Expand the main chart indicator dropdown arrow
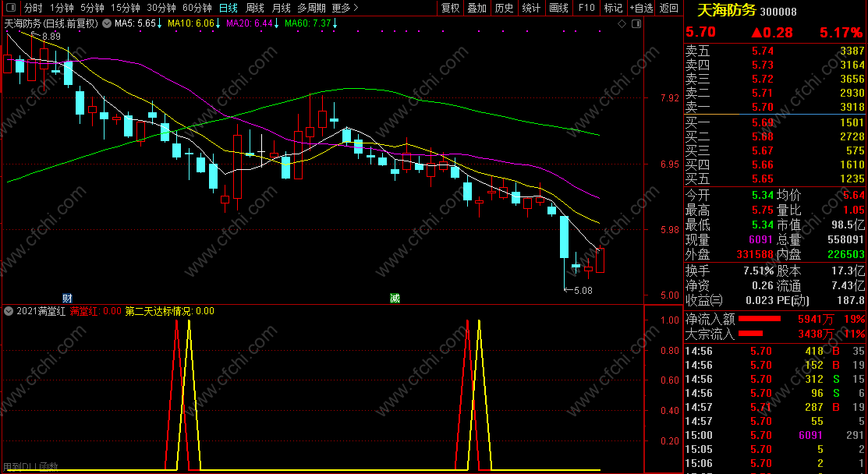Viewport: 868px width, 474px height. [106, 24]
